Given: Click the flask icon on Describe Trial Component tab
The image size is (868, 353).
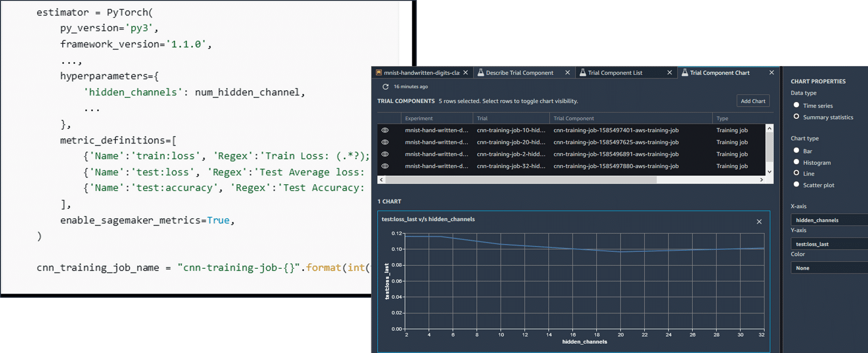Looking at the screenshot, I should pyautogui.click(x=481, y=73).
